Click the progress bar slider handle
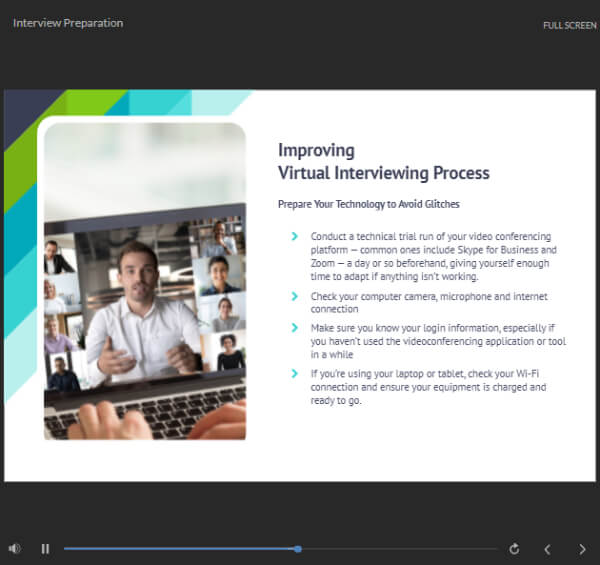The height and width of the screenshot is (565, 600). point(298,549)
